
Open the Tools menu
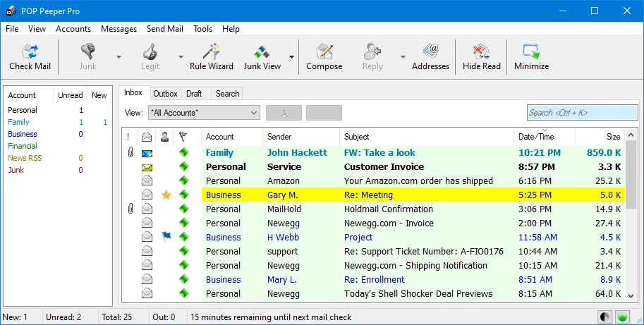[x=203, y=29]
